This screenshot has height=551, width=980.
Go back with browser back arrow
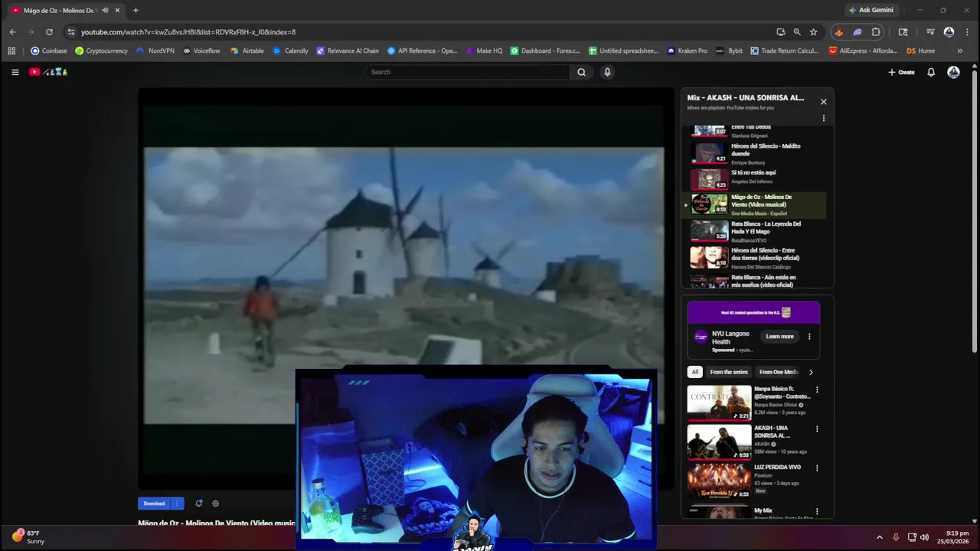[12, 32]
